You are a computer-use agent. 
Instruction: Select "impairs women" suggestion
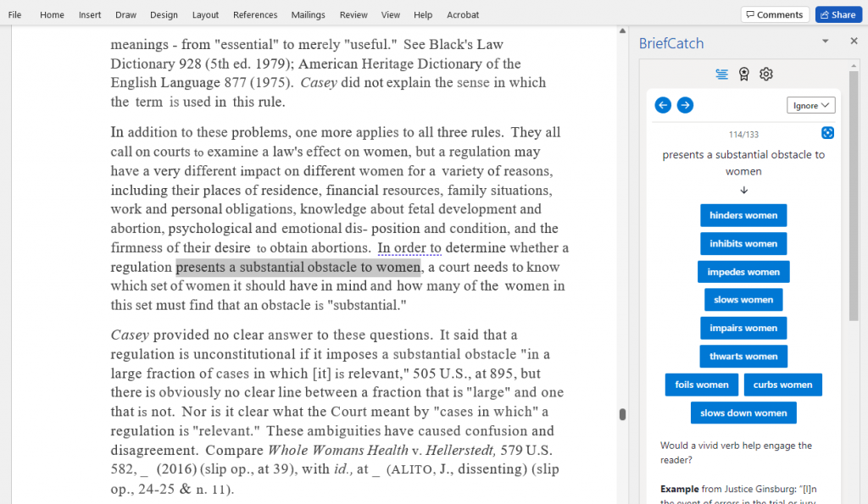743,328
